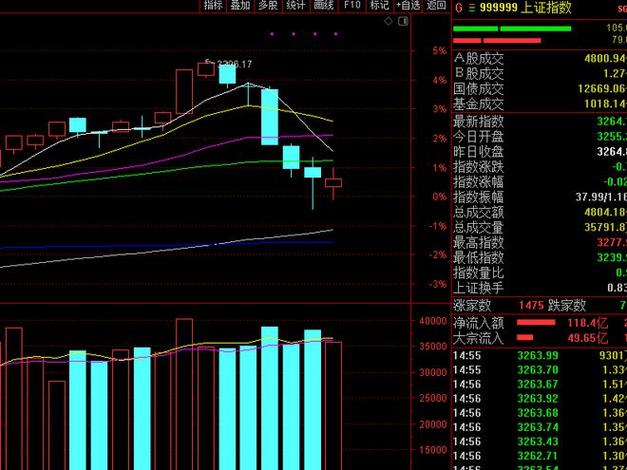The image size is (627, 470).
Task: Click the 基金成交 row label
Action: tap(478, 104)
